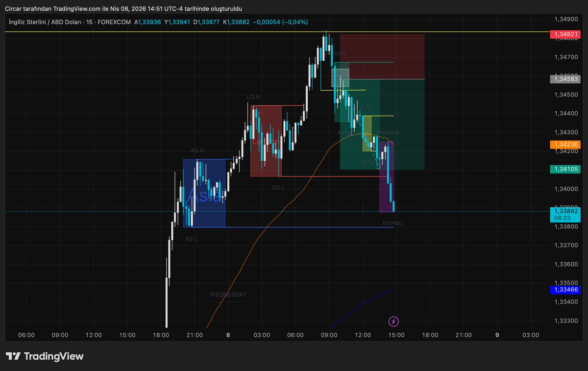The height and width of the screenshot is (371, 588).
Task: Click the NYPM.H label
Action: (388, 133)
